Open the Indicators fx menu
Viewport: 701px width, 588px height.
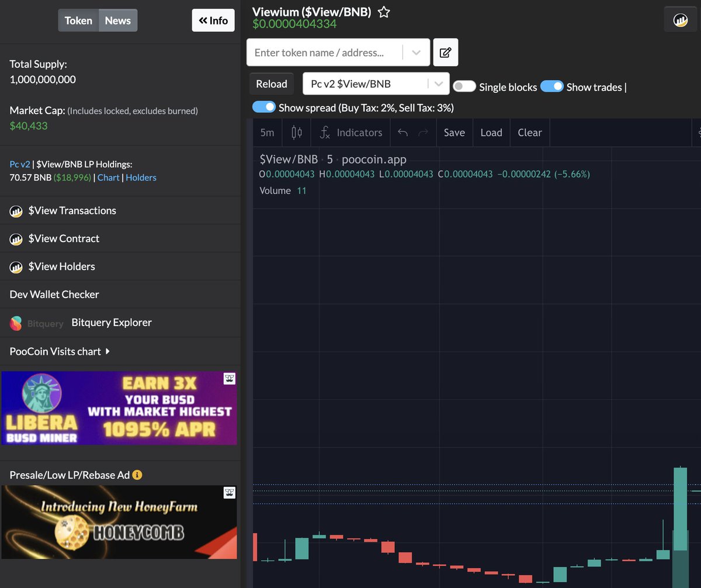(350, 133)
